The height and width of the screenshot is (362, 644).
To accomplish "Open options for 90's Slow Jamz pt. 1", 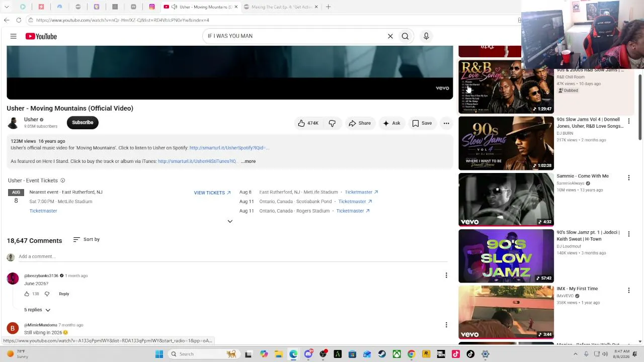I will tap(628, 234).
